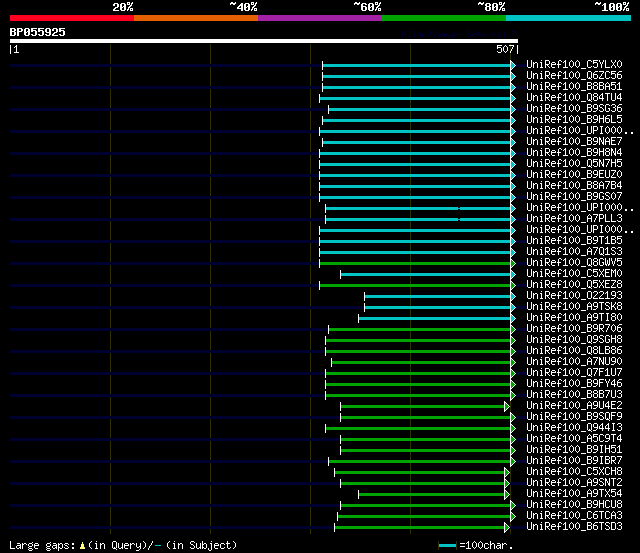
Task: Click the purple ~60% identity color segment
Action: tap(320, 18)
